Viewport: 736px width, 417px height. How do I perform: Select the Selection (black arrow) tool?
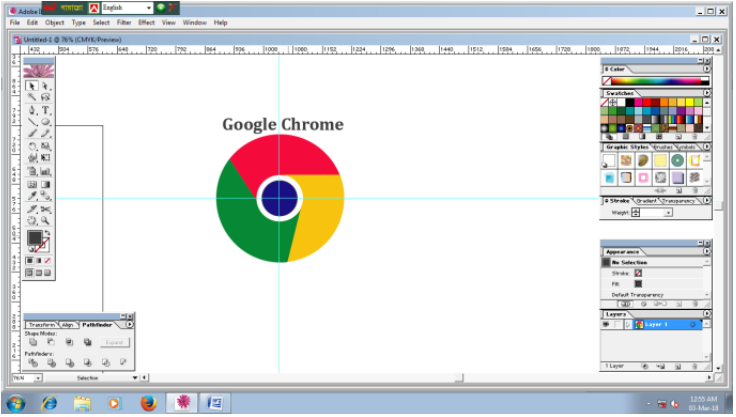point(31,86)
